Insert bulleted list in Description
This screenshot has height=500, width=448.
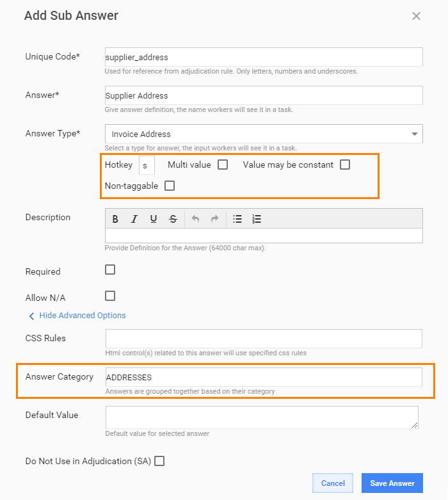(x=237, y=219)
